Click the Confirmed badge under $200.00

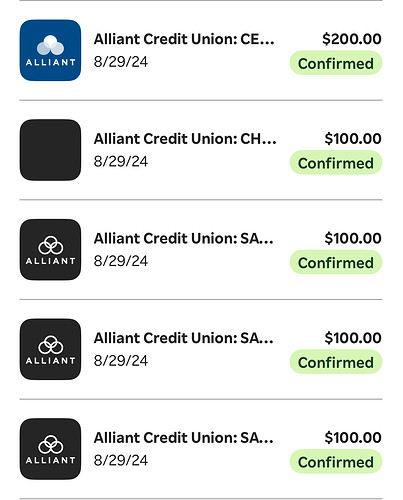tap(336, 63)
